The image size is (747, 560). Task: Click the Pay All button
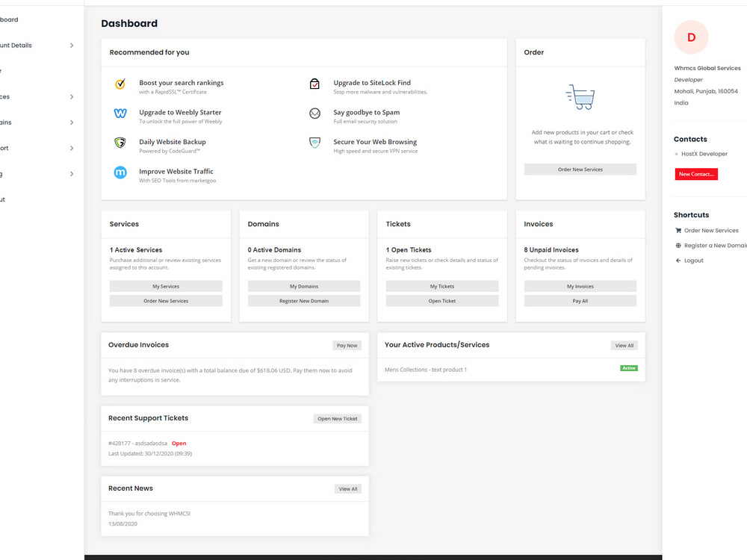[x=580, y=301]
